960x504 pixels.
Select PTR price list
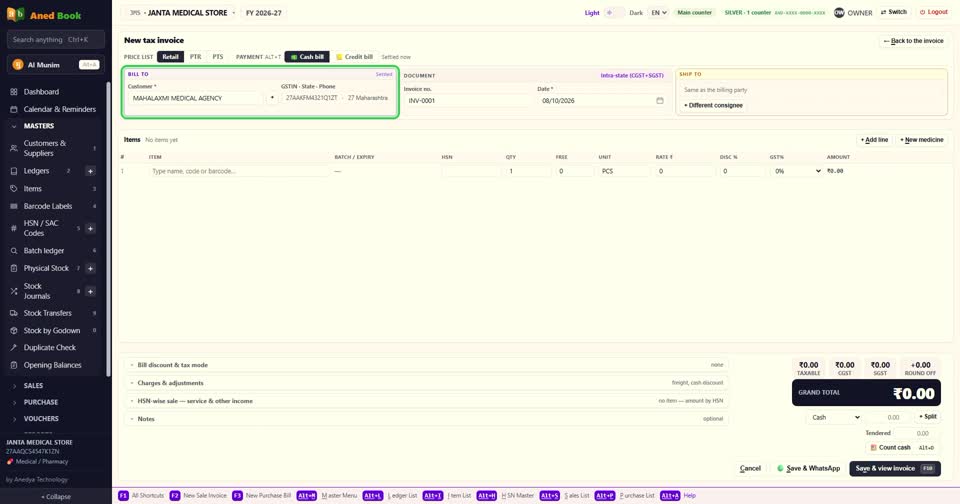195,57
